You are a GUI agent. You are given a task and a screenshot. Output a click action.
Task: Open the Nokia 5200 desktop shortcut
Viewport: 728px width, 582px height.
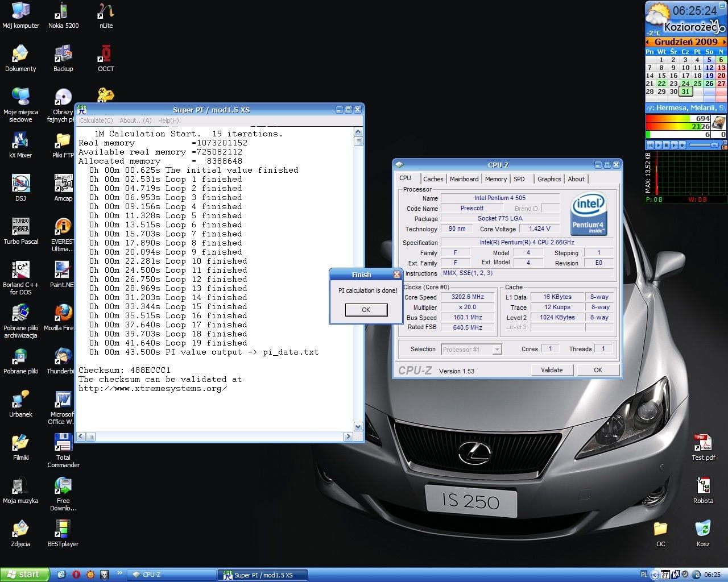[x=63, y=16]
